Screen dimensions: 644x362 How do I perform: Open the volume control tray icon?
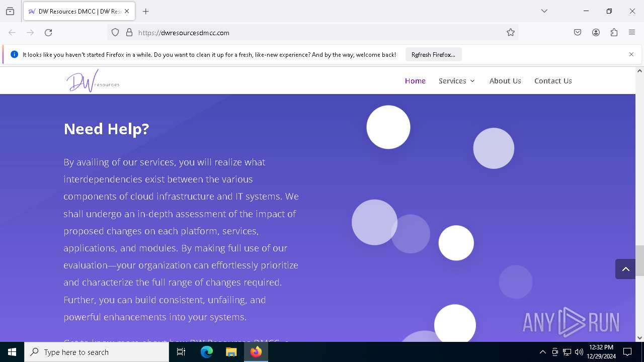(x=579, y=352)
